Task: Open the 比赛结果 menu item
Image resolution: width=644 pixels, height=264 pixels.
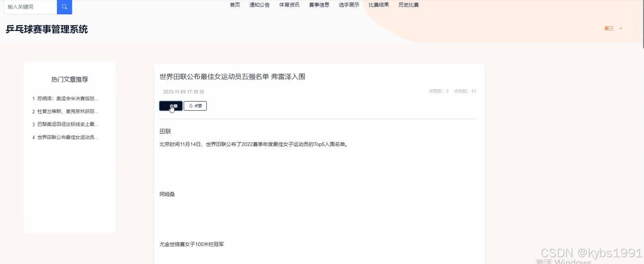Action: coord(379,5)
